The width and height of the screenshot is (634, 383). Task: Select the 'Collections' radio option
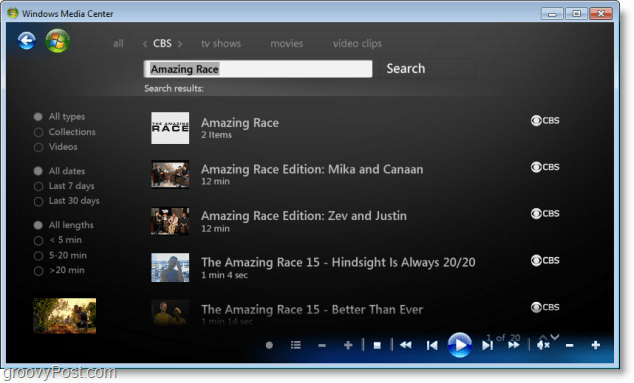tap(65, 132)
